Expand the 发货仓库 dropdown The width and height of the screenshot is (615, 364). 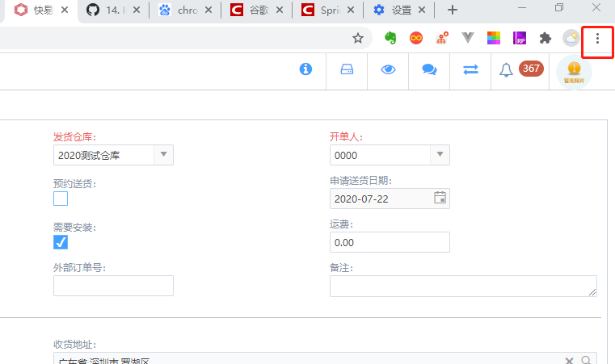[163, 155]
